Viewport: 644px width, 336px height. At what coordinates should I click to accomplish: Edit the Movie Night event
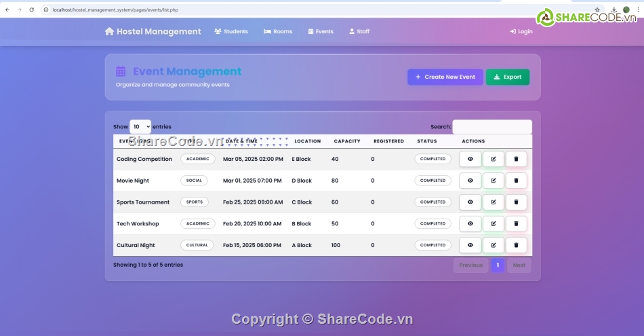[493, 181]
